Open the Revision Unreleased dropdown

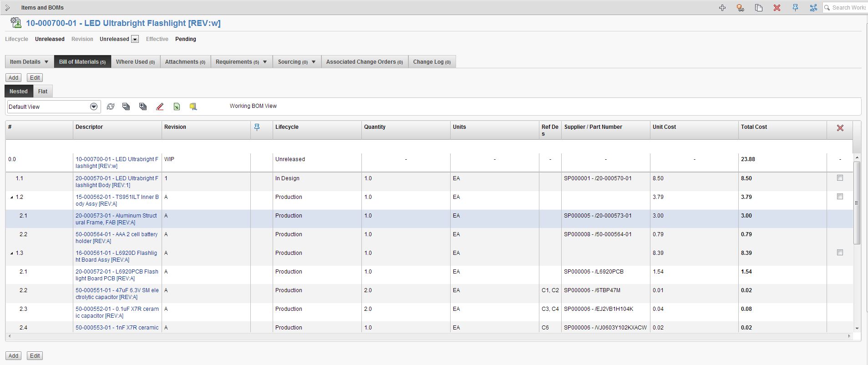click(x=135, y=39)
